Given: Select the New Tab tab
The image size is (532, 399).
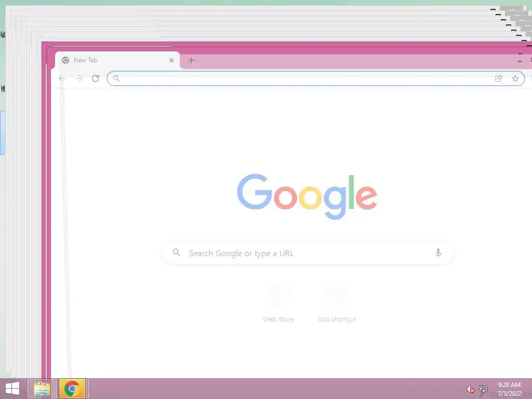Looking at the screenshot, I should [x=117, y=60].
